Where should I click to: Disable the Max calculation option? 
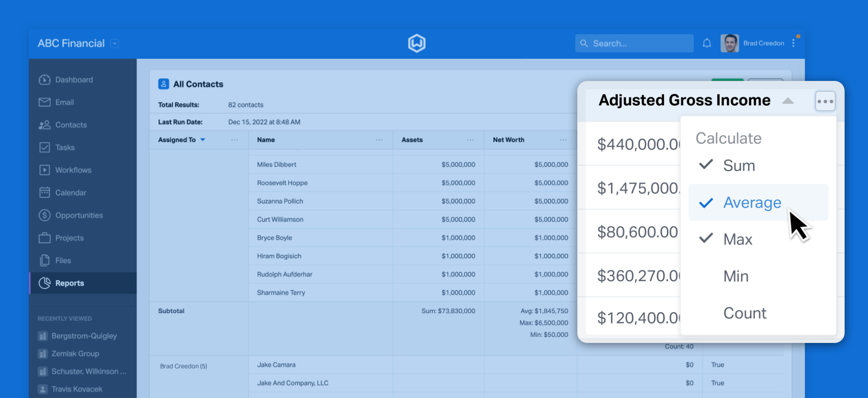pyautogui.click(x=737, y=239)
